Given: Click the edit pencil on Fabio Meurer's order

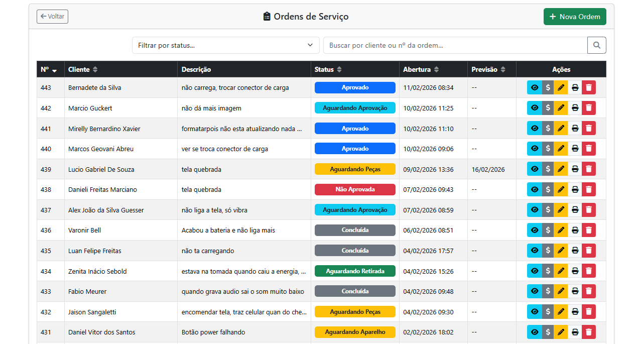Looking at the screenshot, I should [561, 291].
